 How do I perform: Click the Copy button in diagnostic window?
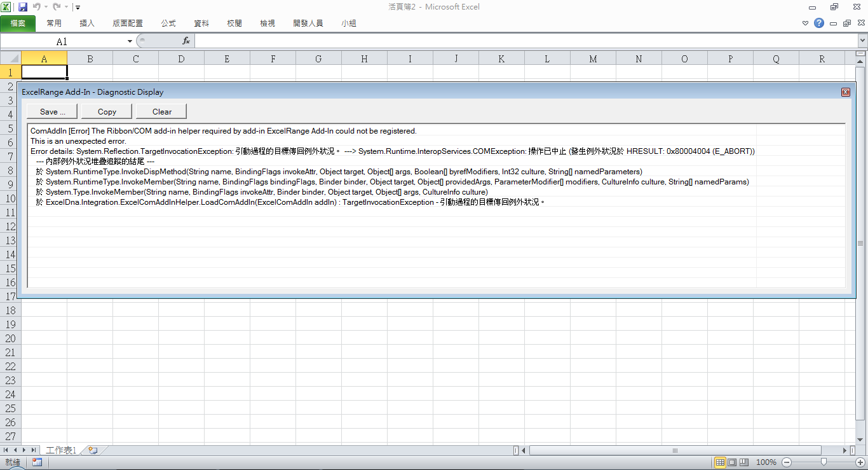point(107,111)
